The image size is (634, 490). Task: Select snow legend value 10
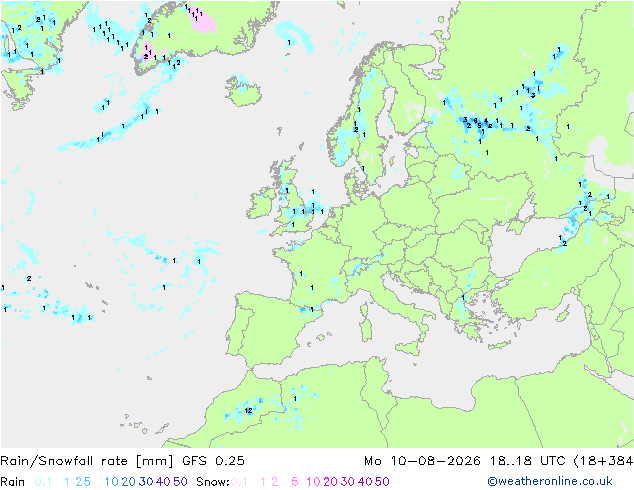coord(313,482)
